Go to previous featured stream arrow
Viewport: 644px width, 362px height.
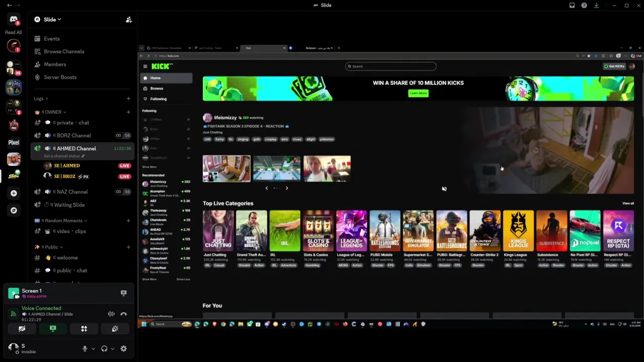click(x=267, y=188)
